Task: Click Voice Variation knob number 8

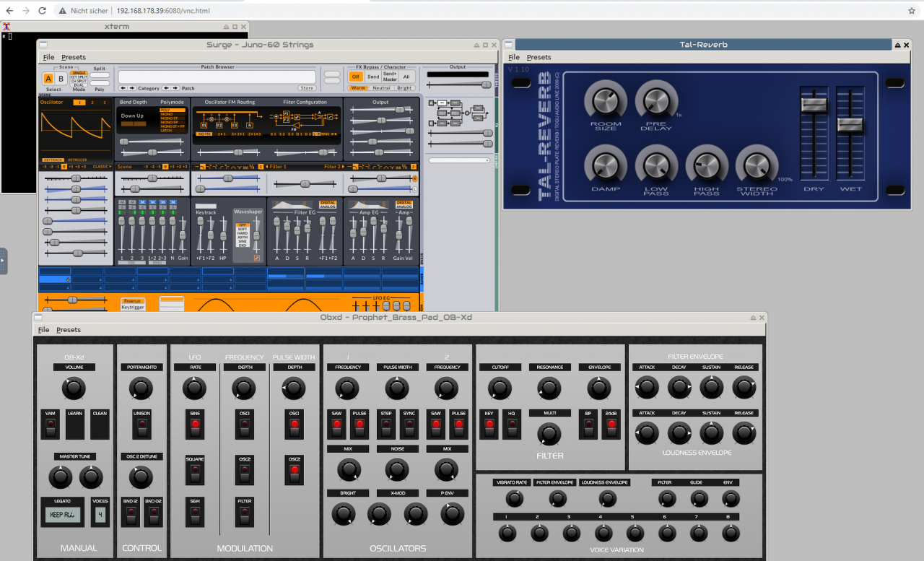Action: 731,534
